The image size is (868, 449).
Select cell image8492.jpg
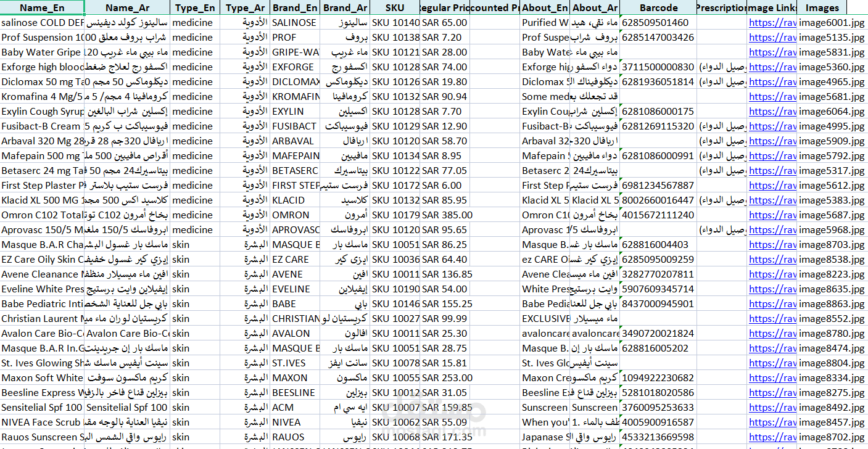832,408
